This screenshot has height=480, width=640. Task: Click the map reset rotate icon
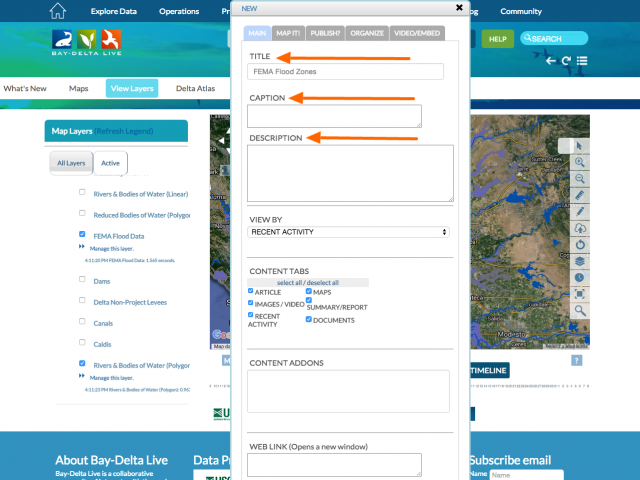click(x=580, y=244)
